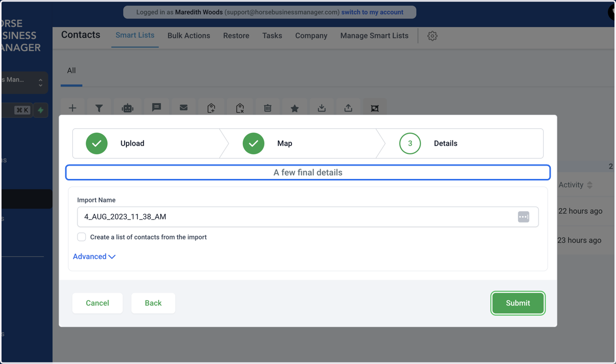
Task: Click the Submit button
Action: (x=518, y=303)
